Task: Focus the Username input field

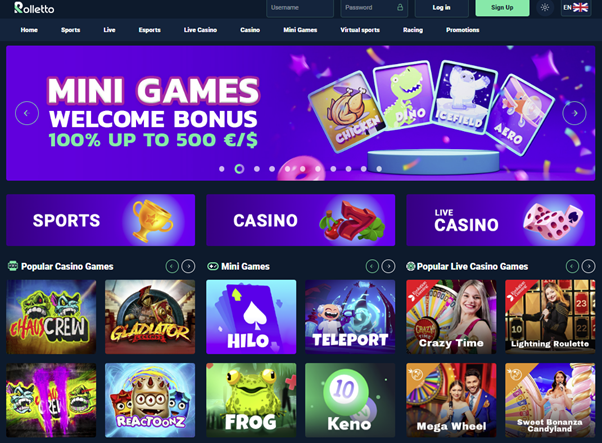Action: coord(300,8)
